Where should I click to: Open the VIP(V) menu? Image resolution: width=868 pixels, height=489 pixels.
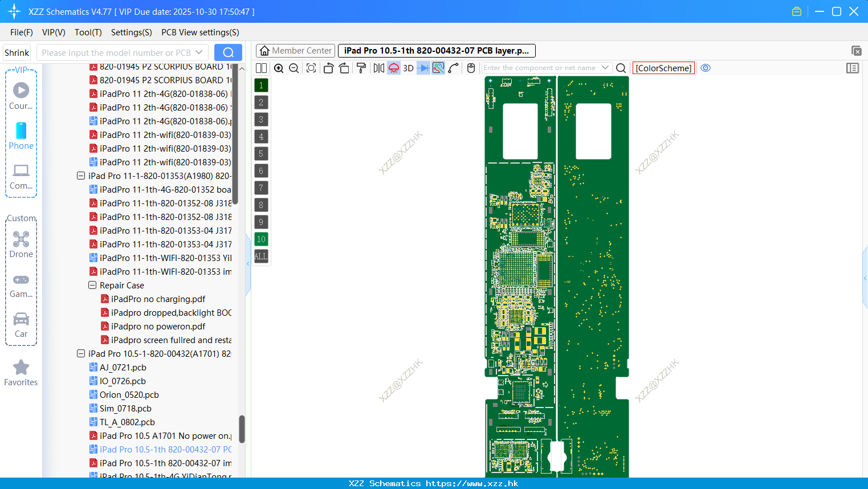(x=54, y=32)
